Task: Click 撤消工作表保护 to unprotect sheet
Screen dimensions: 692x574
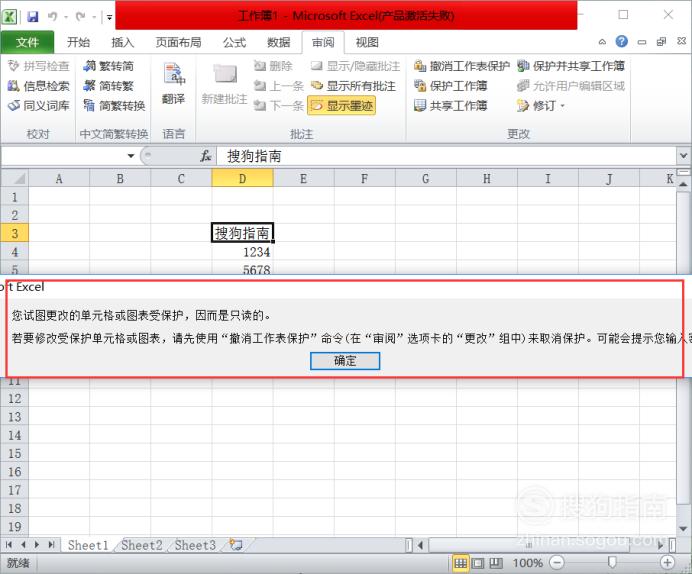Action: [x=462, y=66]
